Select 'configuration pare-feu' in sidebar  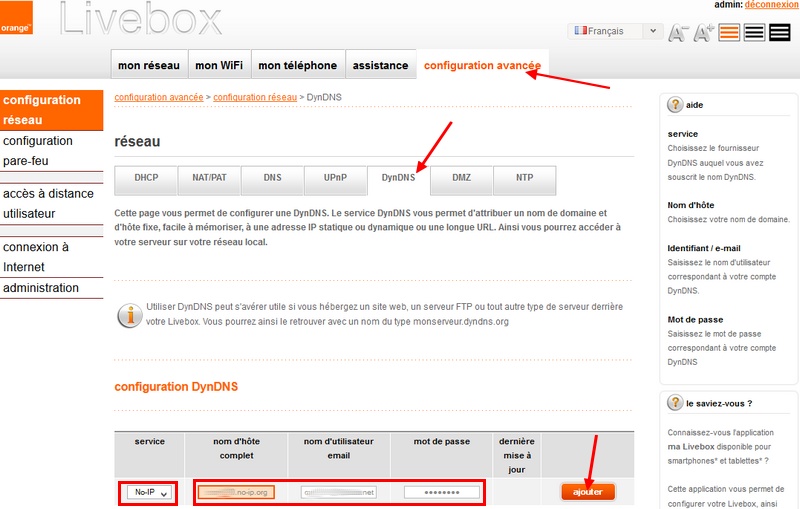[x=38, y=151]
